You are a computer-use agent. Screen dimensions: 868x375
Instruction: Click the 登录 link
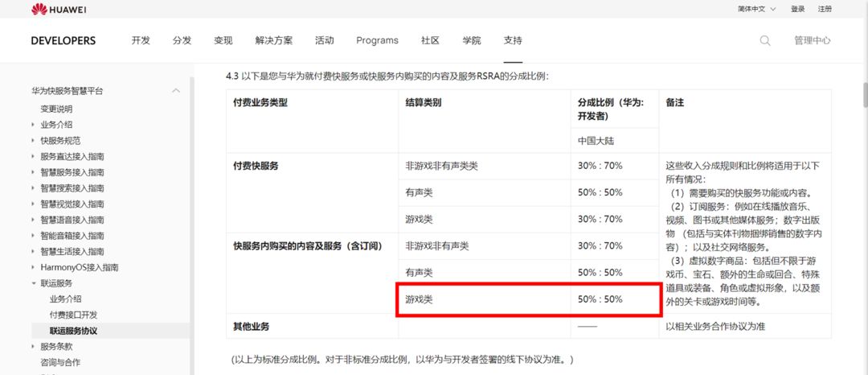pyautogui.click(x=798, y=9)
